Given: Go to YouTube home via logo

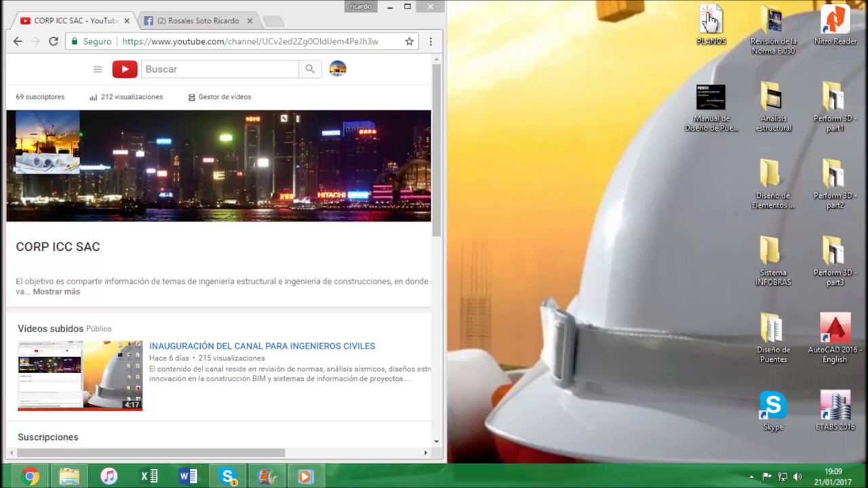Looking at the screenshot, I should coord(125,69).
